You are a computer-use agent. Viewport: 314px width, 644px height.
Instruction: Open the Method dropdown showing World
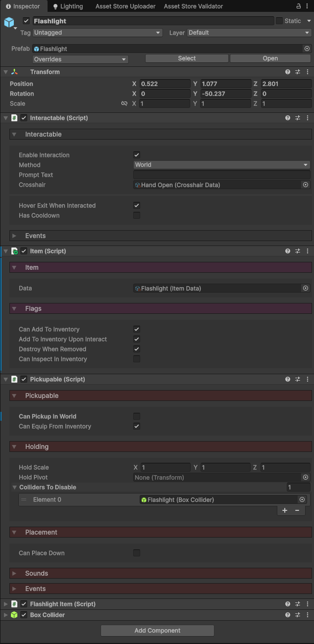click(x=221, y=165)
